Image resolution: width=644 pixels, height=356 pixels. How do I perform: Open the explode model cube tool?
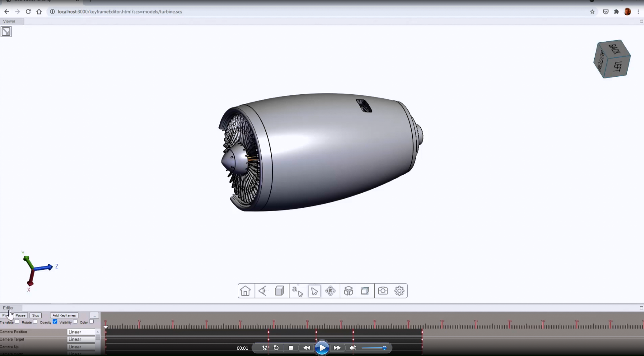click(348, 291)
